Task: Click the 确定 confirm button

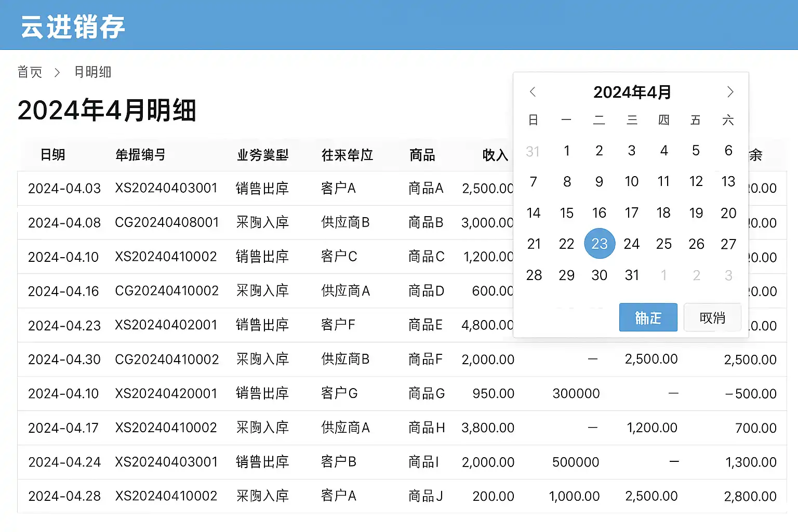Action: pos(648,317)
